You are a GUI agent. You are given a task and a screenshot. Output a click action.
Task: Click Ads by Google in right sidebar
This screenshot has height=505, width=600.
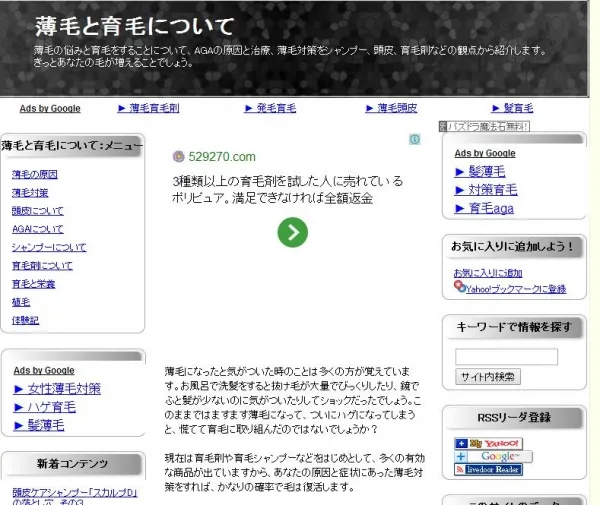(485, 153)
